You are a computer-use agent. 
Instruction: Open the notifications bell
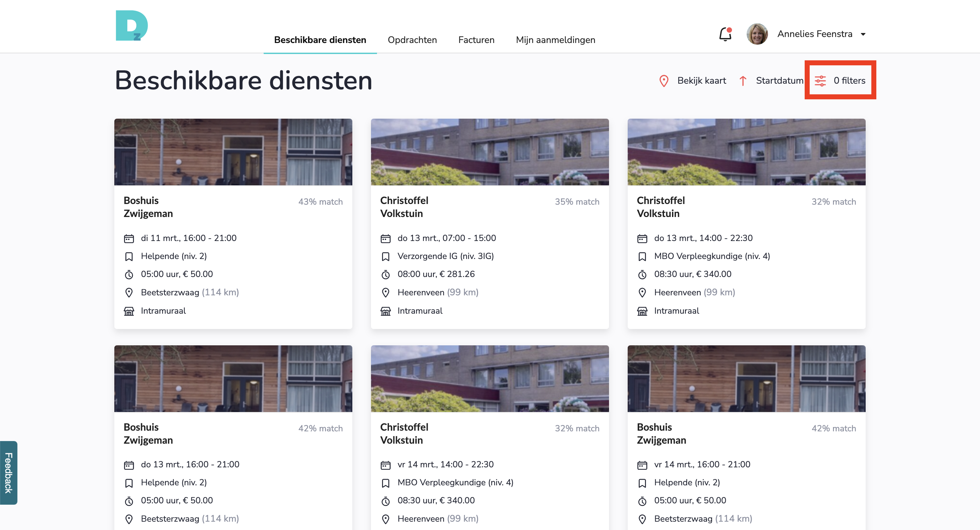coord(725,34)
